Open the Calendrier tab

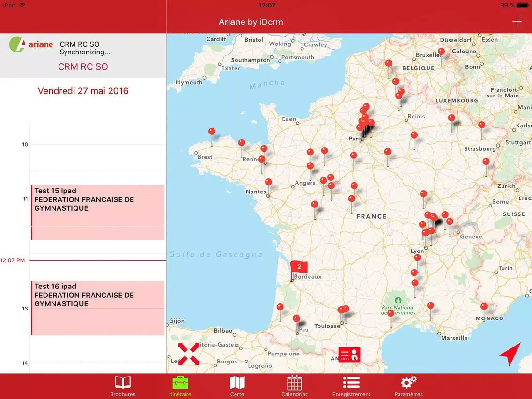pos(294,386)
